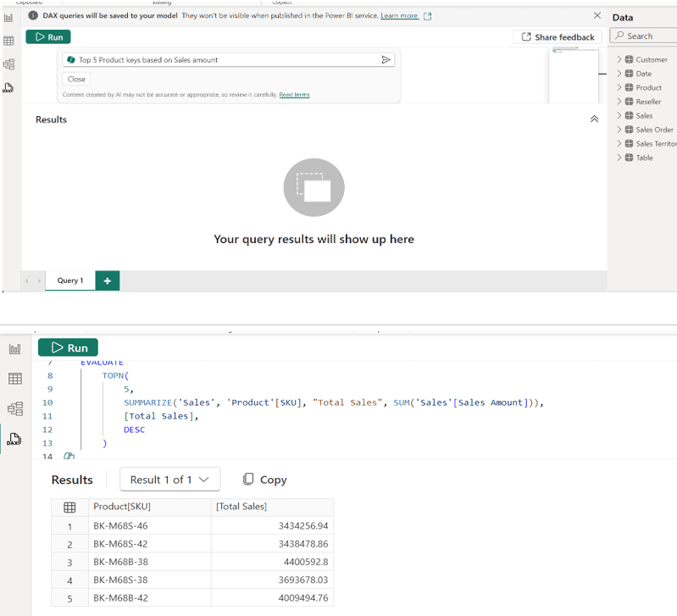This screenshot has width=677, height=616.
Task: Switch to the Query 1 tab
Action: (x=70, y=280)
